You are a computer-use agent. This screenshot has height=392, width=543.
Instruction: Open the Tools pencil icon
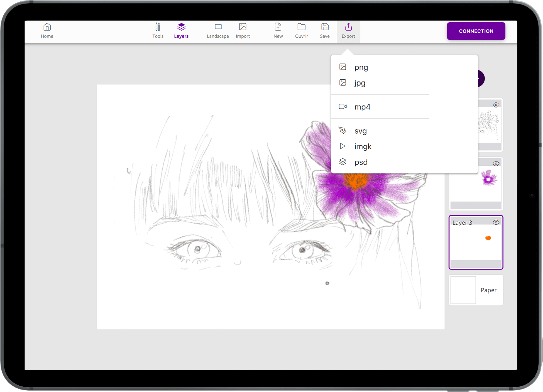[x=158, y=27]
